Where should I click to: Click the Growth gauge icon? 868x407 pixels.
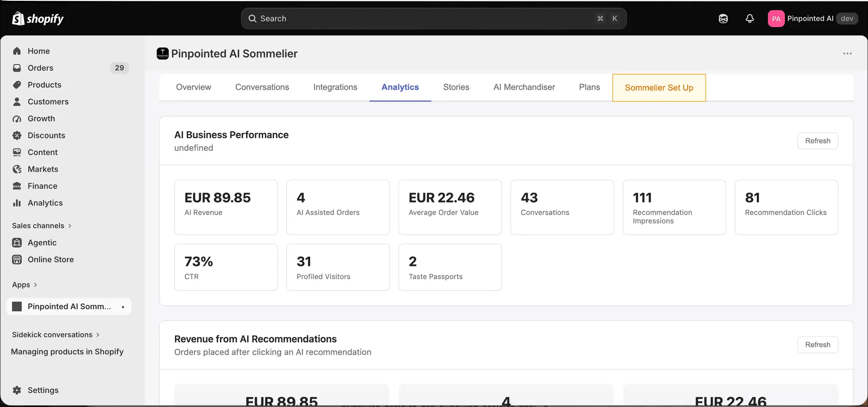pos(17,119)
